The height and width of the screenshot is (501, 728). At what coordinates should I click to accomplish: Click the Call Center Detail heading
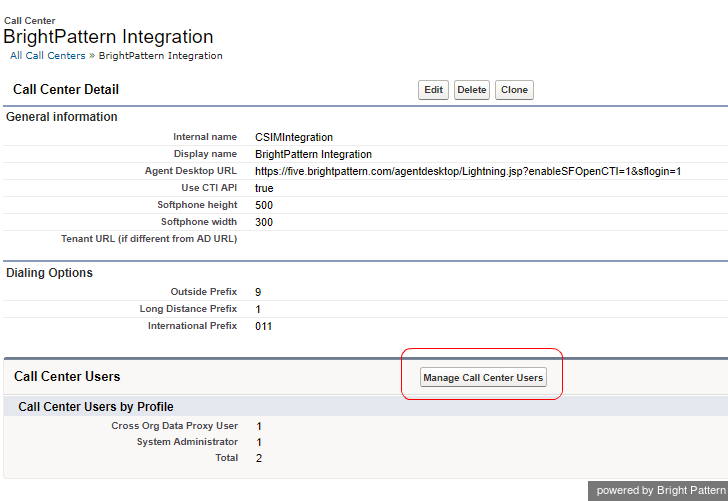tap(66, 89)
